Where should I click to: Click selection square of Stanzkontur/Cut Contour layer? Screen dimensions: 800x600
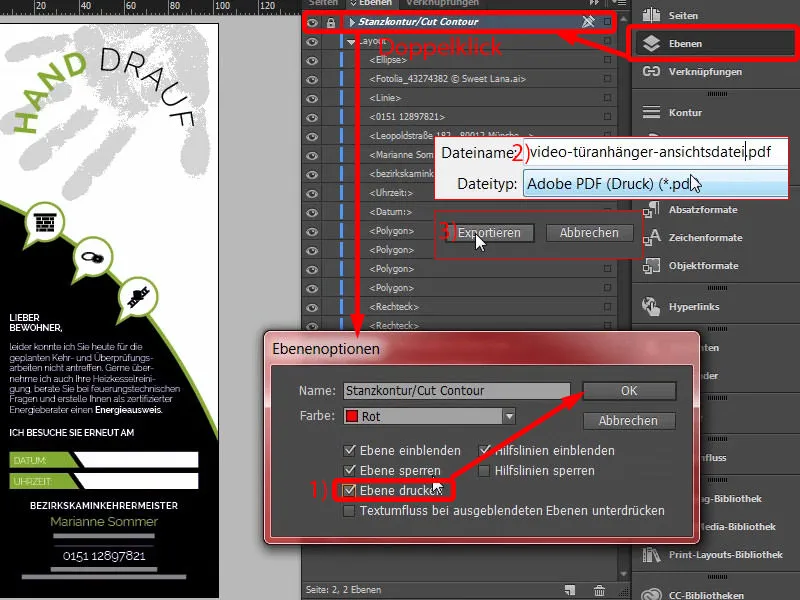click(x=607, y=21)
